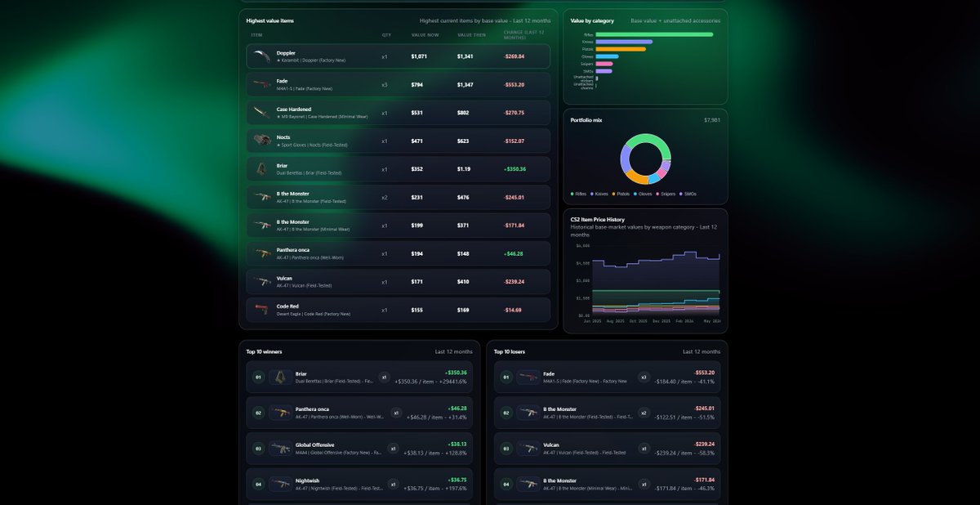This screenshot has width=980, height=505.
Task: Click B the Monster Field-Tested thumbnail in Highest value items
Action: click(261, 197)
